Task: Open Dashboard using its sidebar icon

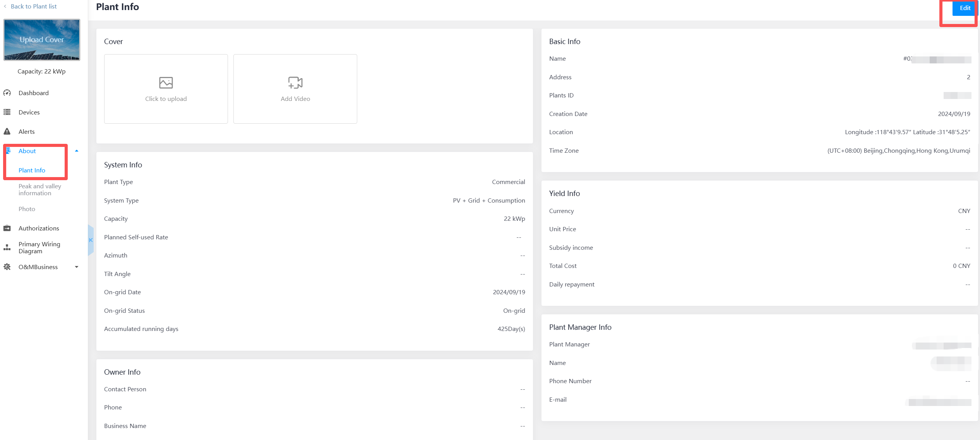Action: tap(7, 93)
